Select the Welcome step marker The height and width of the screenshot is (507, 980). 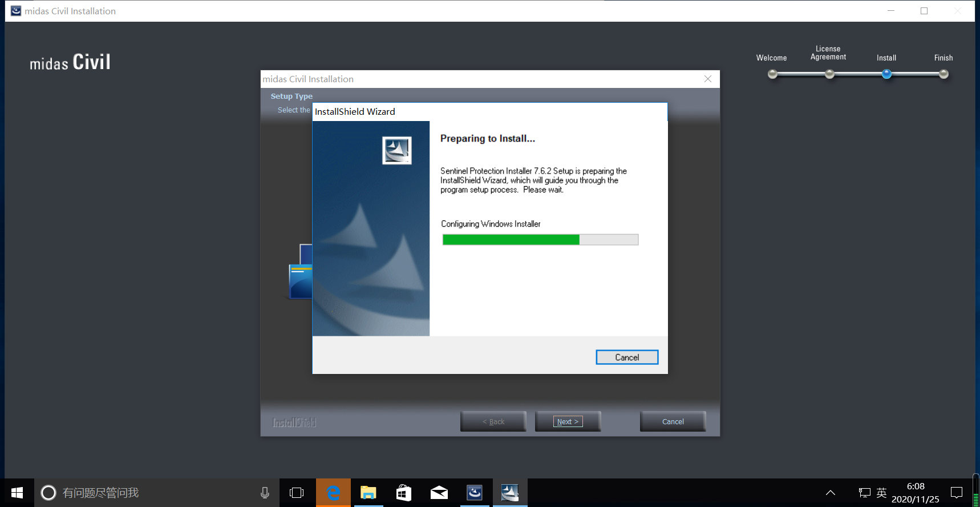772,74
